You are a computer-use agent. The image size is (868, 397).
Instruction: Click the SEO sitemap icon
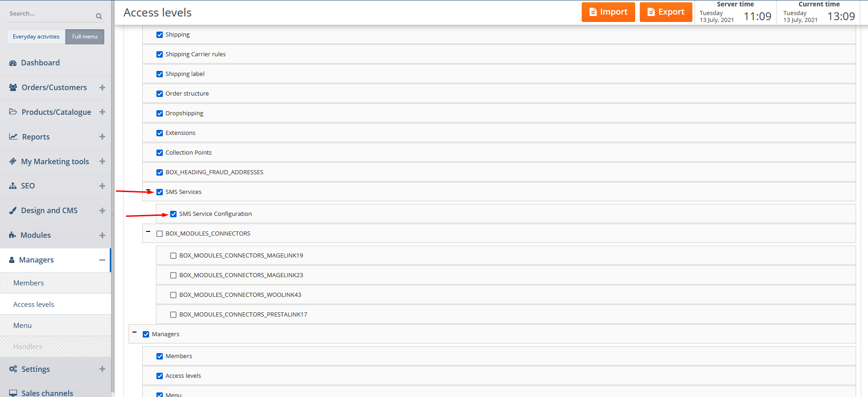pos(13,186)
